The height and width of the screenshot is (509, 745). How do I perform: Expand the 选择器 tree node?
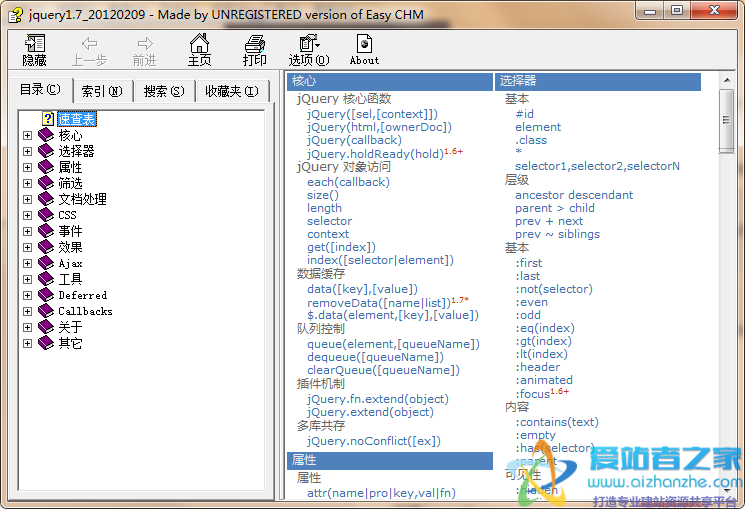coord(28,152)
